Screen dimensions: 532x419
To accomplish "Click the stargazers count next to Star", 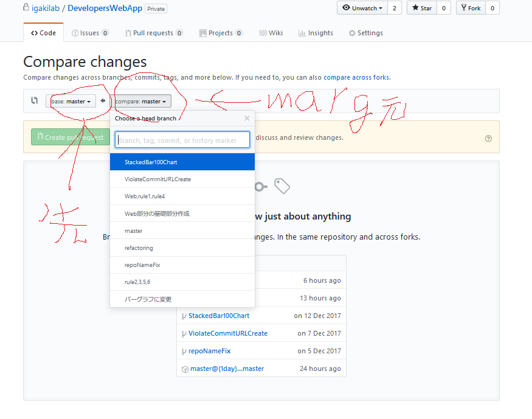I will 444,8.
